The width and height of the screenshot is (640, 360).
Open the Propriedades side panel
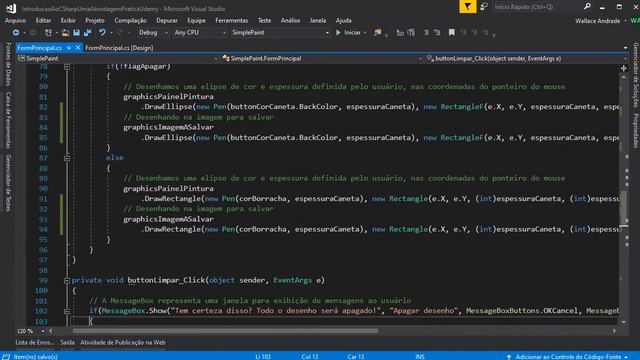tap(636, 131)
